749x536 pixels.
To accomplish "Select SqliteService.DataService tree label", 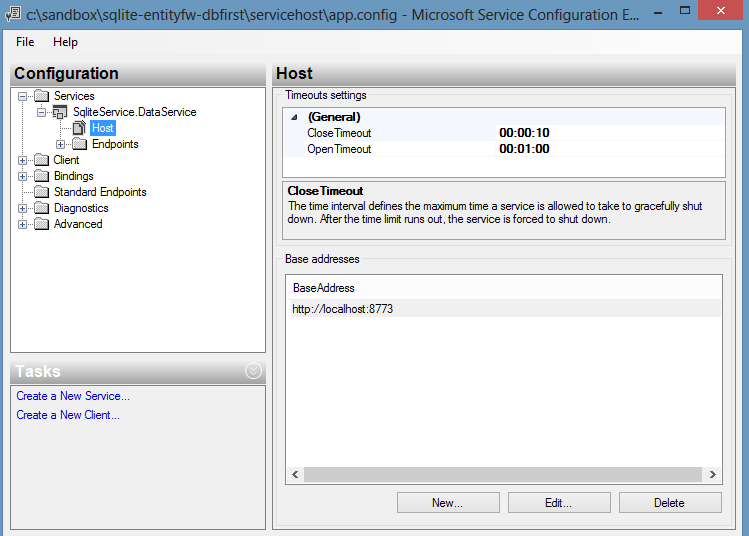I will (x=135, y=112).
